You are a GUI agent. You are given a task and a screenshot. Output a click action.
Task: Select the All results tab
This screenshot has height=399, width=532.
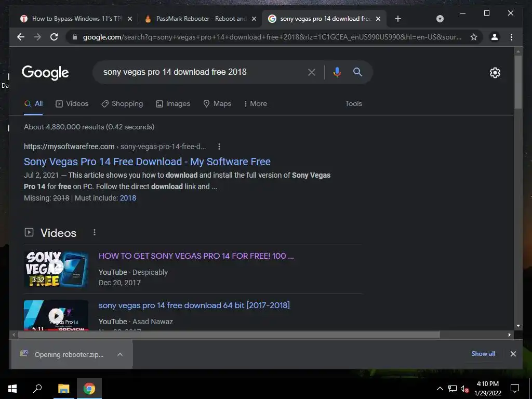click(x=33, y=104)
